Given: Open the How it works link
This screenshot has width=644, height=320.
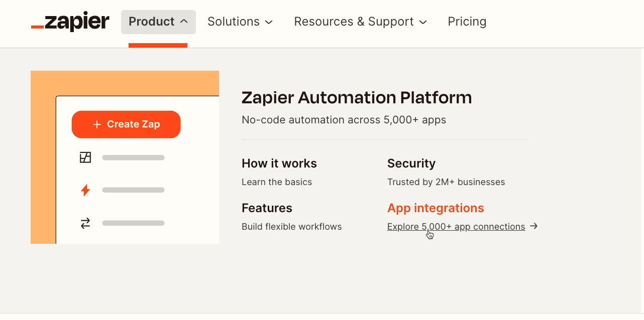Looking at the screenshot, I should pyautogui.click(x=279, y=164).
